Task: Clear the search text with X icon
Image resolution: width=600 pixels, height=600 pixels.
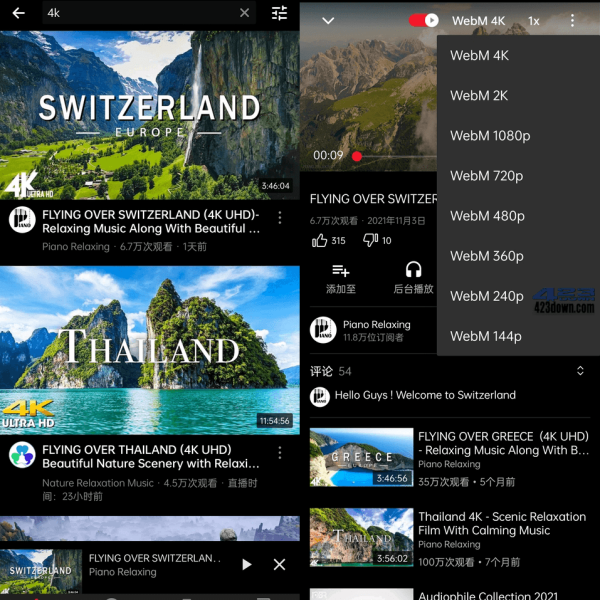Action: click(x=245, y=13)
